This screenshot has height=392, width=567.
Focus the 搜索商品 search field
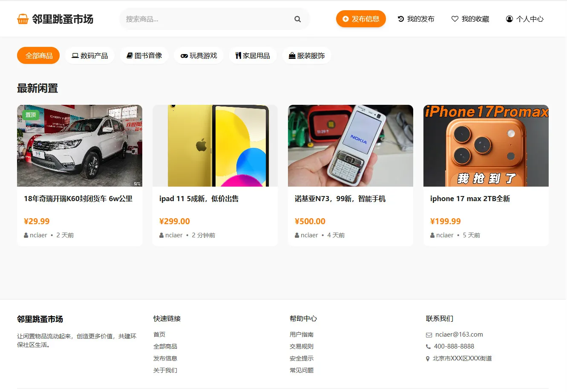pyautogui.click(x=214, y=19)
